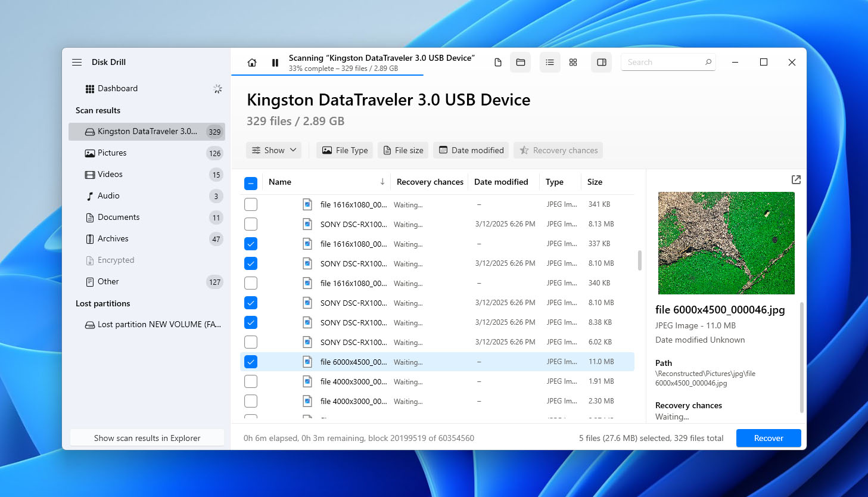Click the Encrypted lock file icon
This screenshot has height=497, width=868.
point(90,260)
